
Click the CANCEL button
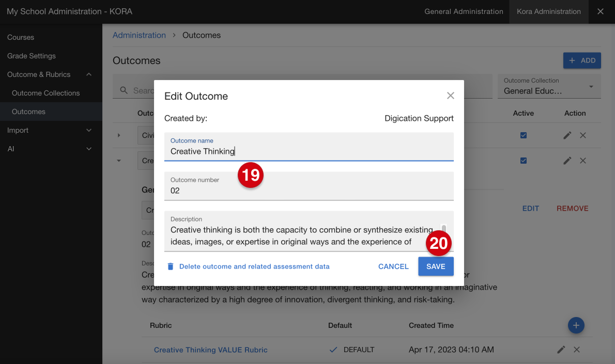393,266
